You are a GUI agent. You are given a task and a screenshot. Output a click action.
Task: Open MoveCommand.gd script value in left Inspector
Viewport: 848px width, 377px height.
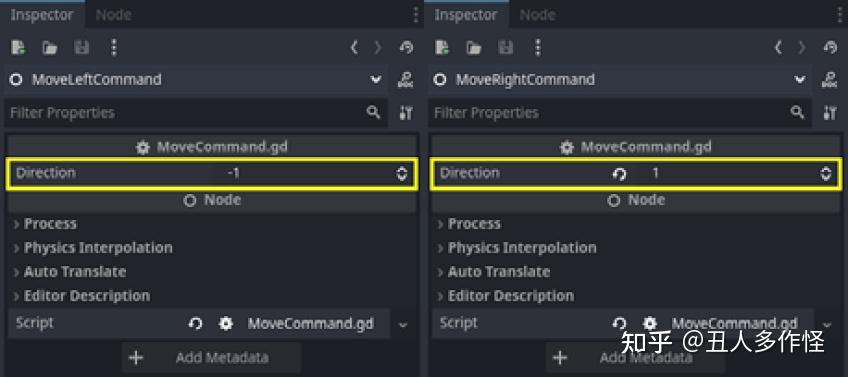click(301, 323)
